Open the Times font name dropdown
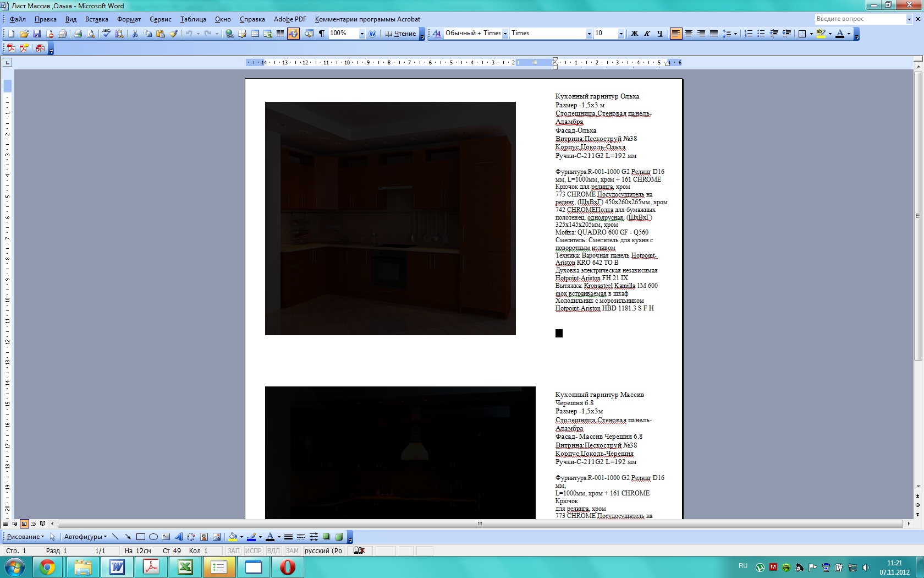The width and height of the screenshot is (924, 578). (589, 34)
